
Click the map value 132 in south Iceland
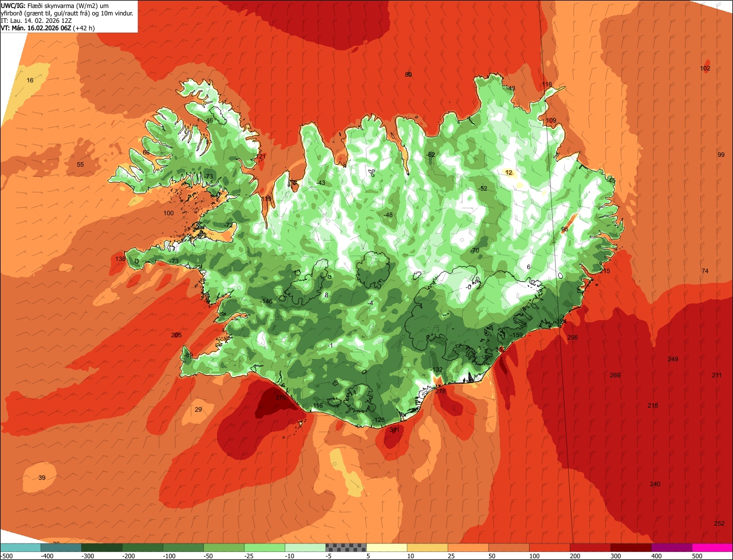tap(438, 369)
